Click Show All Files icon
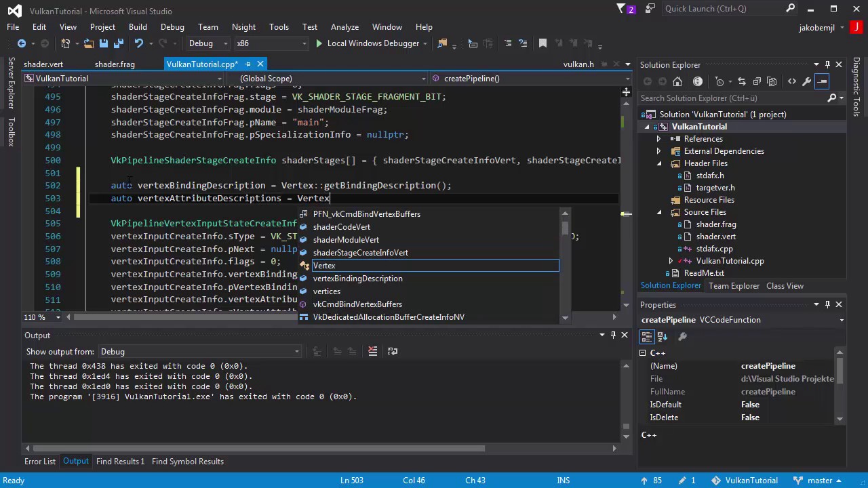868x488 pixels. tap(772, 81)
